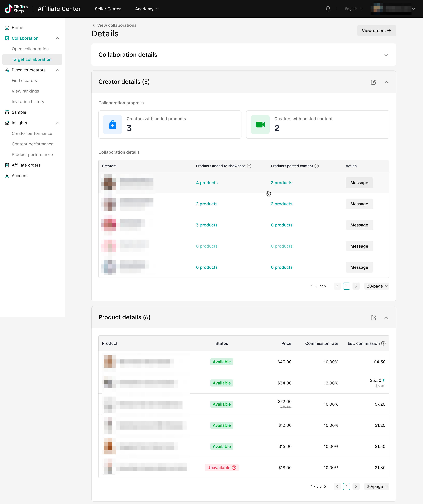The height and width of the screenshot is (504, 423).
Task: Go to next page of products table
Action: tap(356, 486)
